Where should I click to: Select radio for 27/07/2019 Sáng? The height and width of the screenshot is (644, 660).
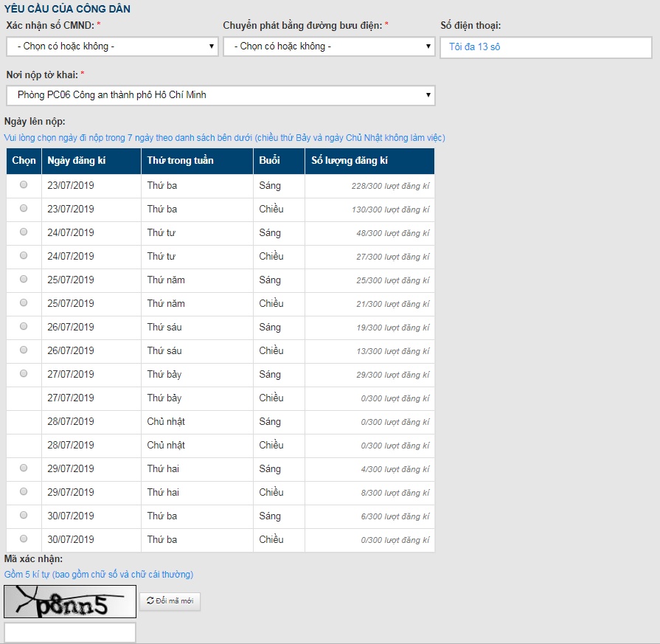tap(24, 373)
